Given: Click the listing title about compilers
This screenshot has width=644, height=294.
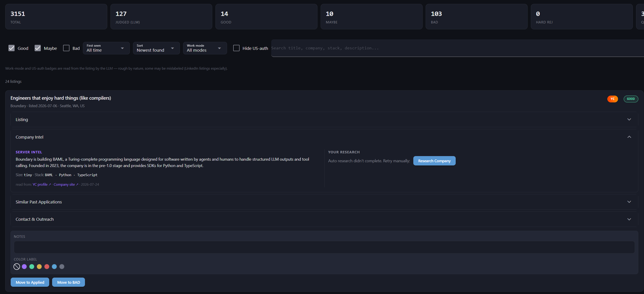Looking at the screenshot, I should click(x=61, y=98).
